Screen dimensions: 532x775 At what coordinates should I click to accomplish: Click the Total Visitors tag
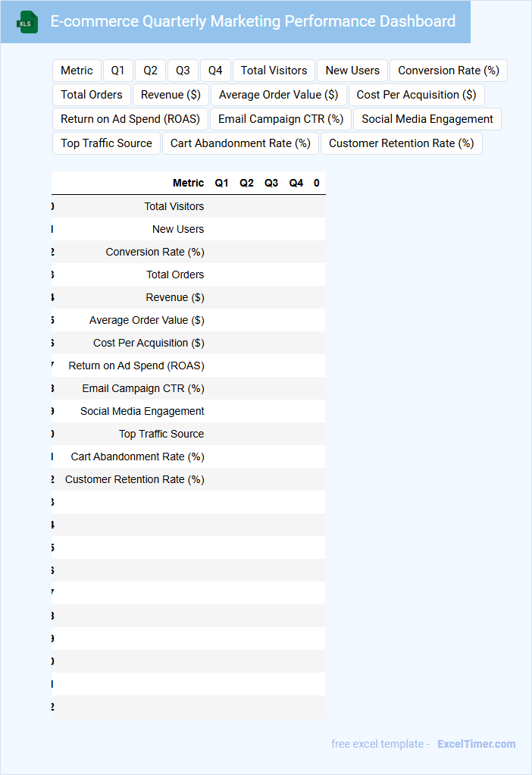(274, 71)
